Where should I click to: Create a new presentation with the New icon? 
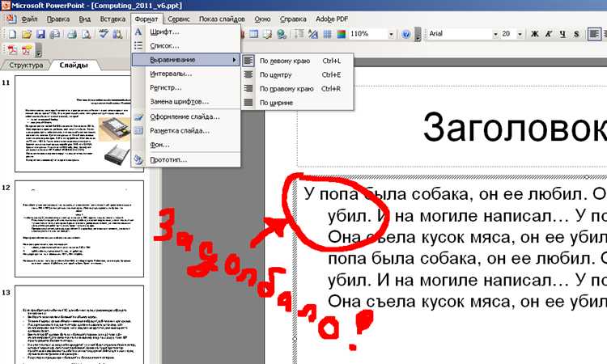click(12, 34)
